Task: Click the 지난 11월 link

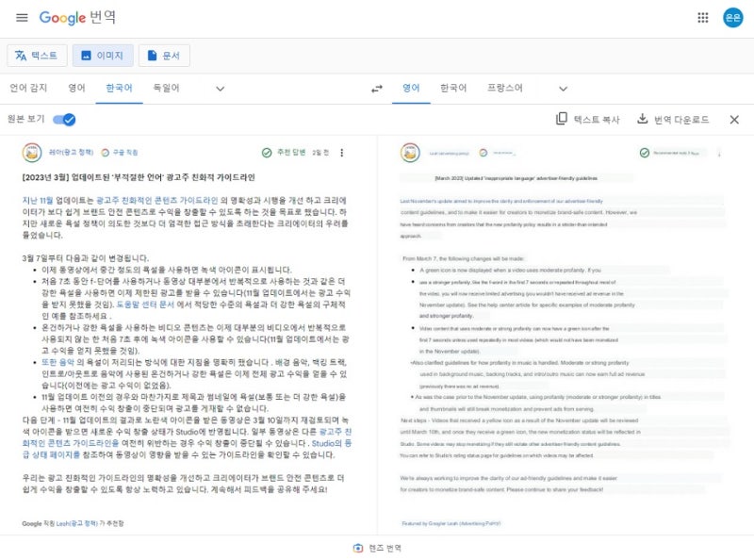Action: [38, 200]
